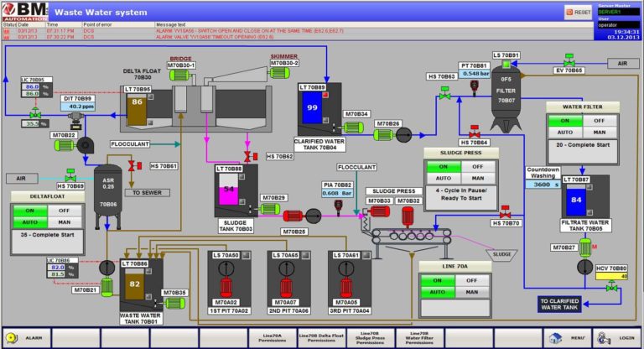Click the LT 70B87 filtrate tank level bar

point(576,200)
